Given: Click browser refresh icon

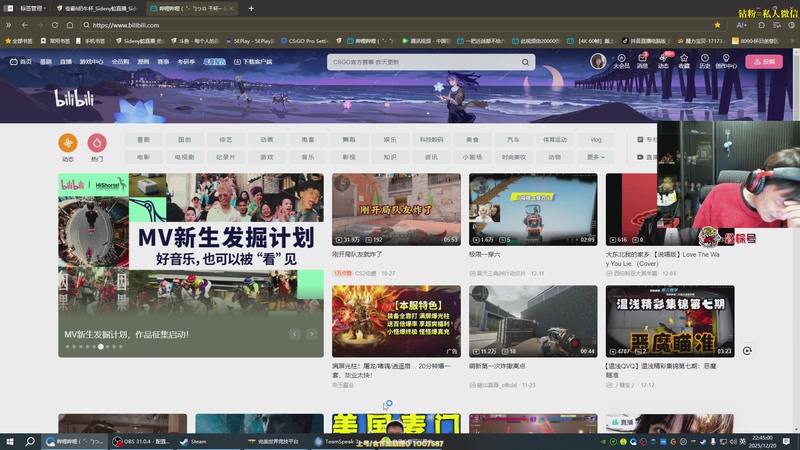Looking at the screenshot, I should [55, 25].
